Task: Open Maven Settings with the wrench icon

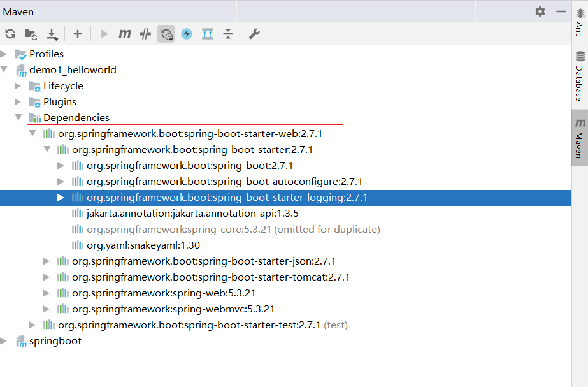Action: point(254,34)
